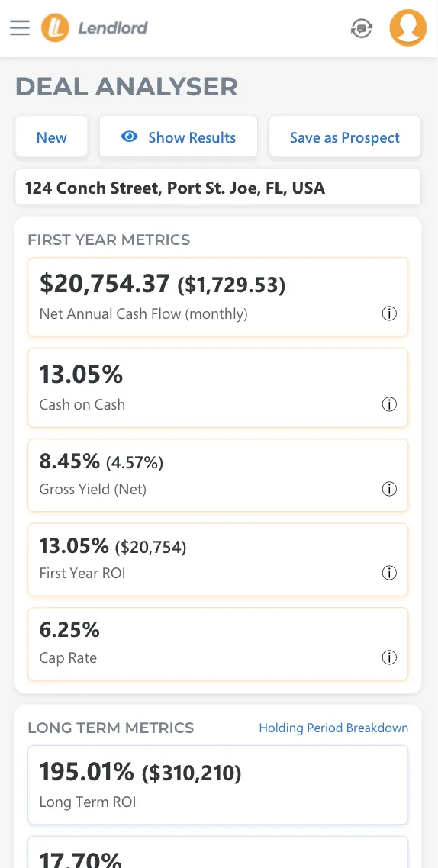Show info for Net Annual Cash Flow

[389, 314]
